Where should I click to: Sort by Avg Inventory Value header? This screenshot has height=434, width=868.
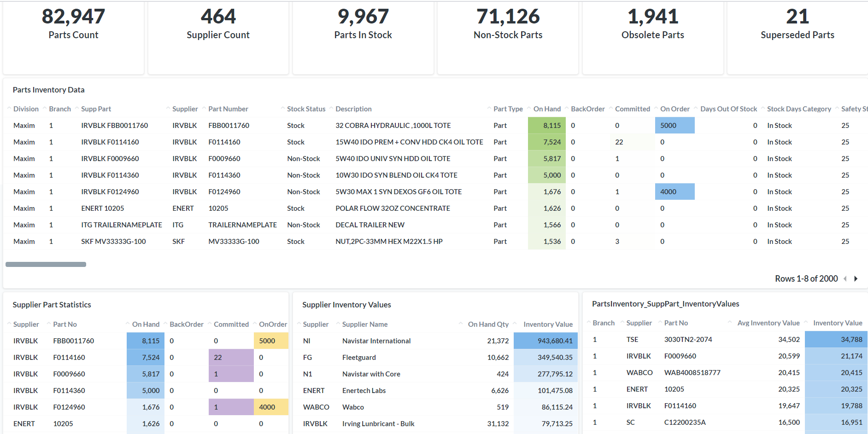[768, 323]
